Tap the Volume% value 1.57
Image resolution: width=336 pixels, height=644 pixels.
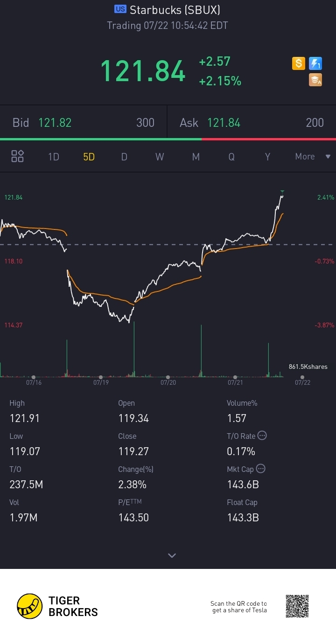pos(237,418)
